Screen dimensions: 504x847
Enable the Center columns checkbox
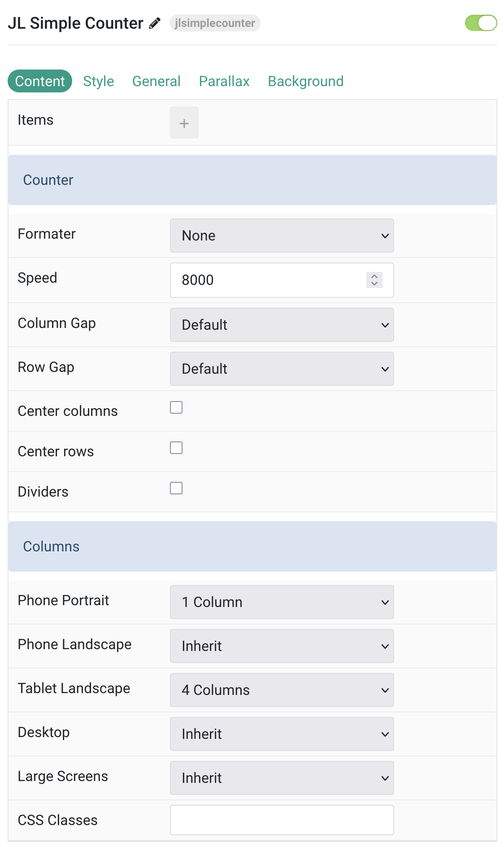click(x=176, y=407)
